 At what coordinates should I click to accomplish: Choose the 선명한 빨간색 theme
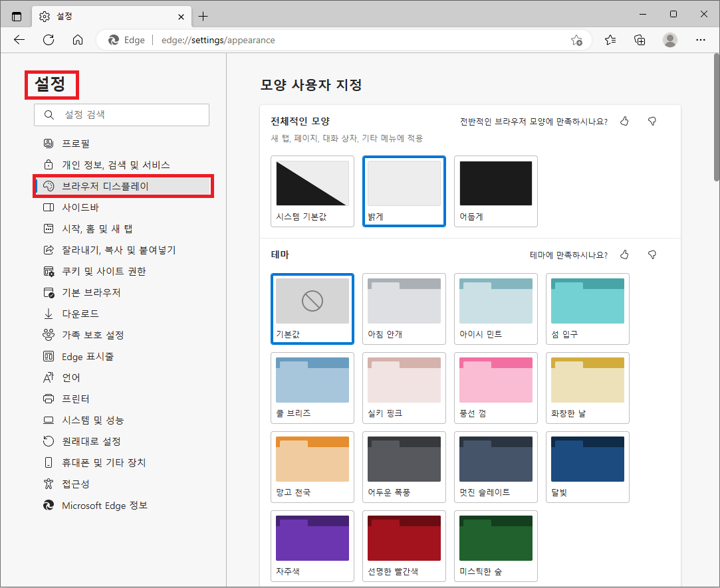click(404, 546)
